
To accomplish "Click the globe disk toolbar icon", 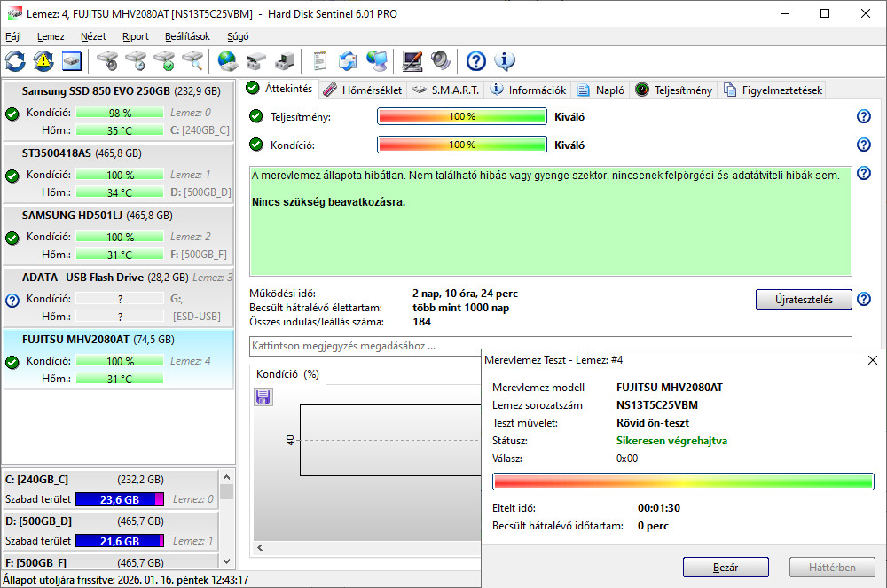I will [228, 61].
